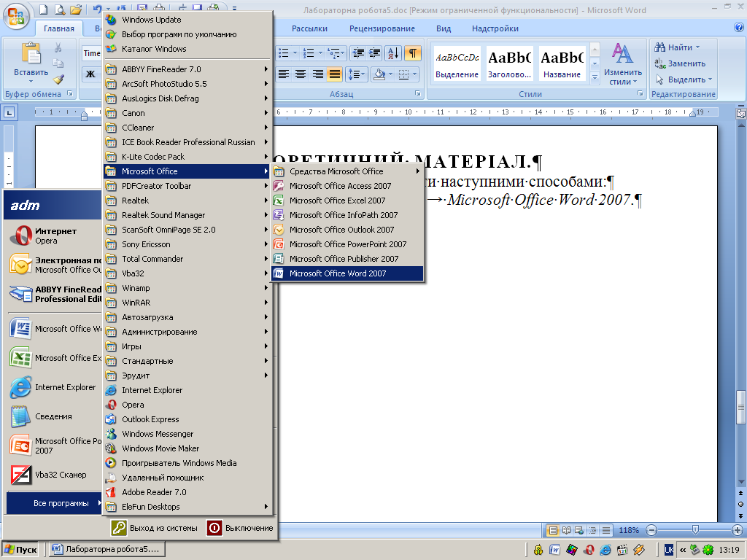Viewport: 747px width, 560px height.
Task: Click zoom out minus button
Action: click(x=651, y=530)
